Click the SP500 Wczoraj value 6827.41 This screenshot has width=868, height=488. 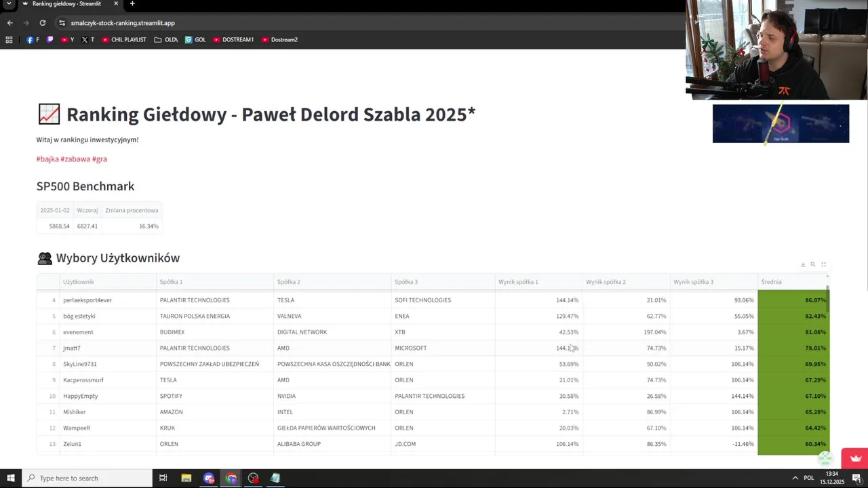click(87, 226)
